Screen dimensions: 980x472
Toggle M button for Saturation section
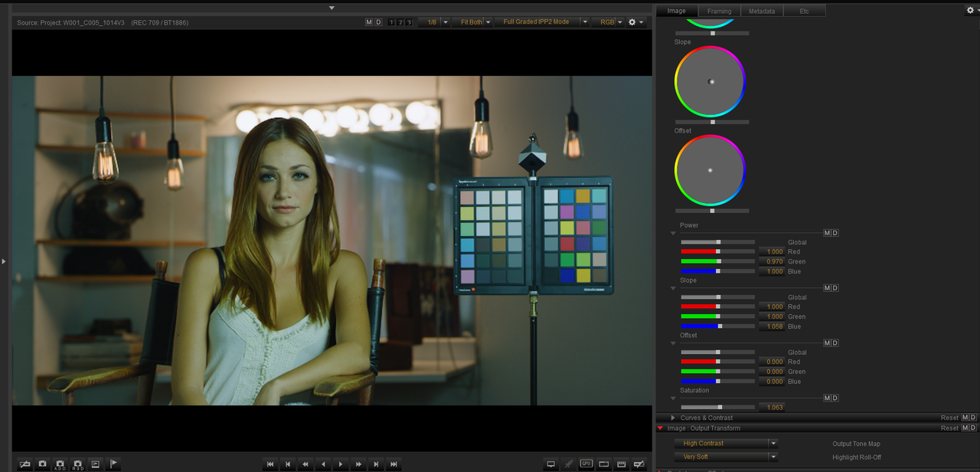coord(827,398)
